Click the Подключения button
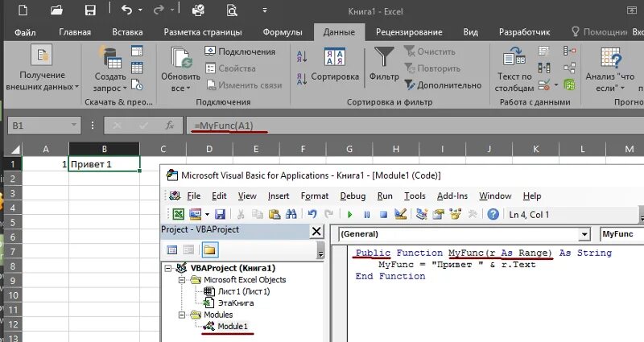Viewport: 644px width, 342px height. [240, 52]
